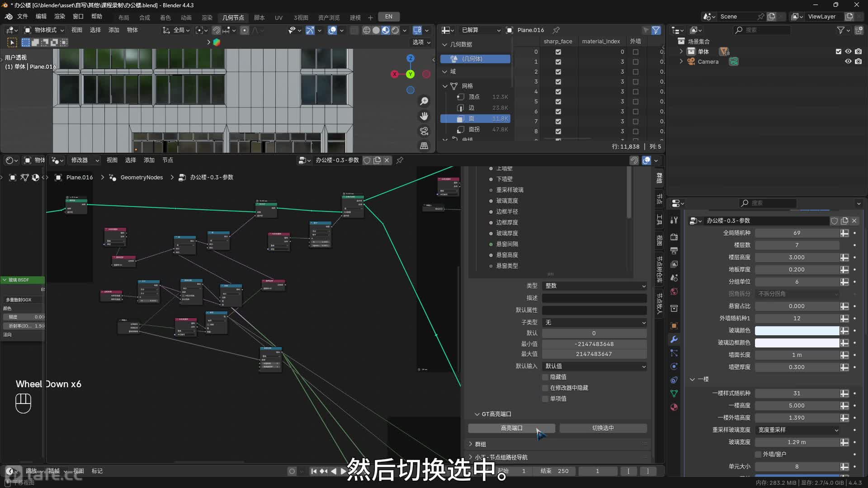868x488 pixels.
Task: Click the Blender logo menu icon
Action: pyautogui.click(x=9, y=17)
